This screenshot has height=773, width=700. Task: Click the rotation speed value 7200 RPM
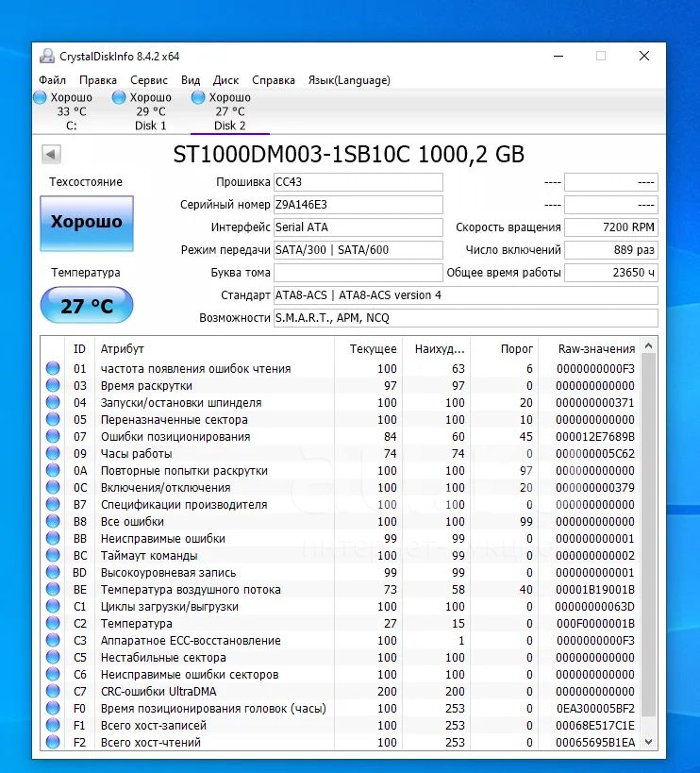pos(610,227)
